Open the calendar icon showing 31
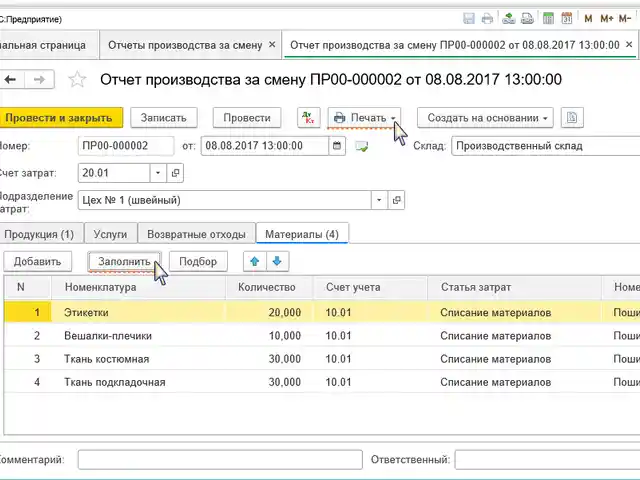640x480 pixels. pos(567,18)
